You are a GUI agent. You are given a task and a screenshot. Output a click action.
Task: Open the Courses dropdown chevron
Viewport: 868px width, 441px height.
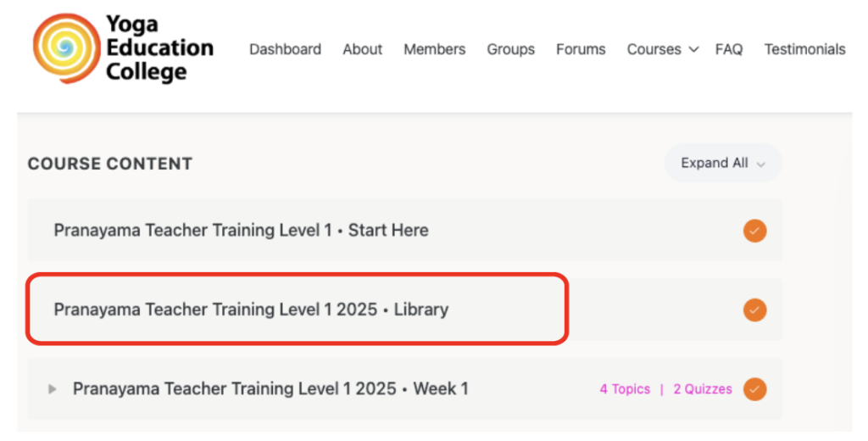click(x=693, y=50)
